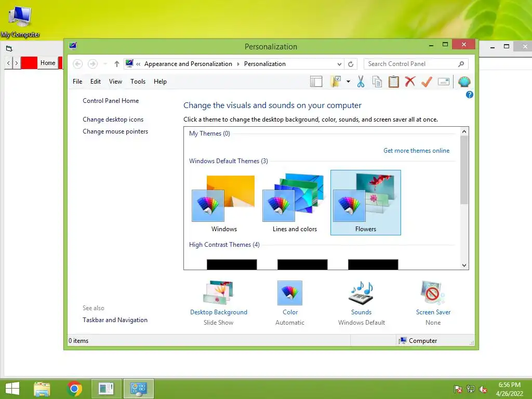Screen dimensions: 532x399
Task: Click the Up one level arrow
Action: tap(117, 64)
